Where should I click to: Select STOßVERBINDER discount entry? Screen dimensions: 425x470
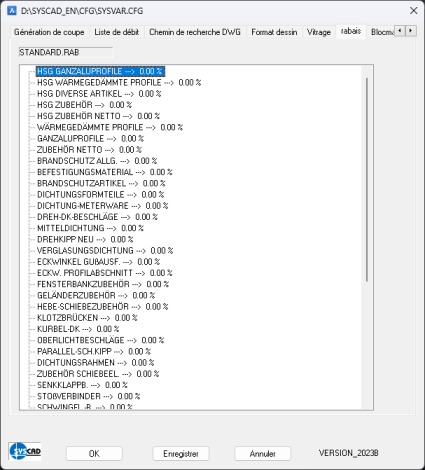click(89, 396)
